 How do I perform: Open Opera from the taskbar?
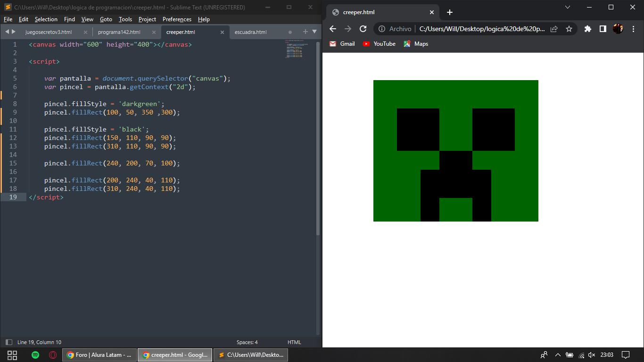click(x=53, y=355)
